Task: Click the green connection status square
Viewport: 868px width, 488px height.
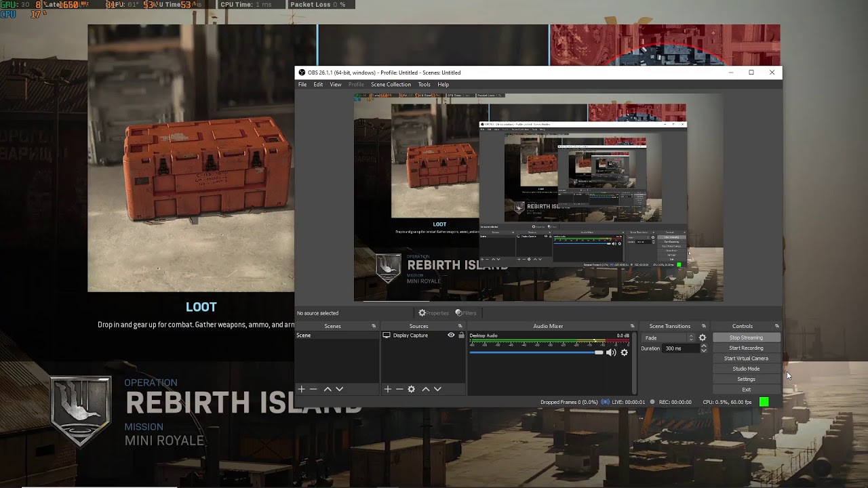Action: (764, 402)
